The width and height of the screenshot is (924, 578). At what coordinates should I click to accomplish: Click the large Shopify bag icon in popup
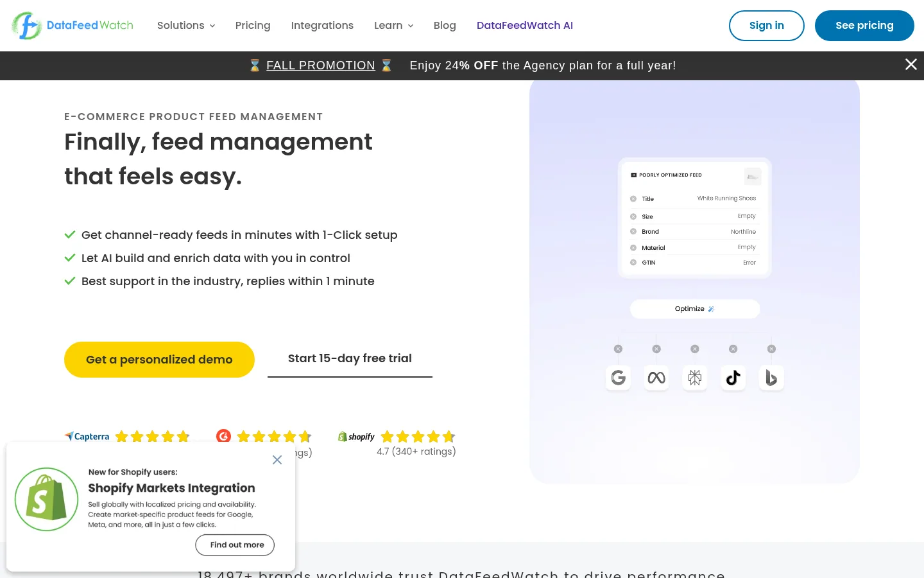(x=46, y=499)
